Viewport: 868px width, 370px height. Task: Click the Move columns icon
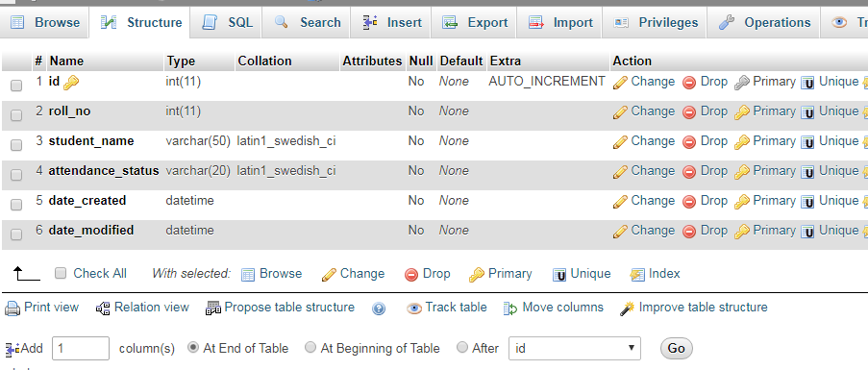pyautogui.click(x=509, y=308)
